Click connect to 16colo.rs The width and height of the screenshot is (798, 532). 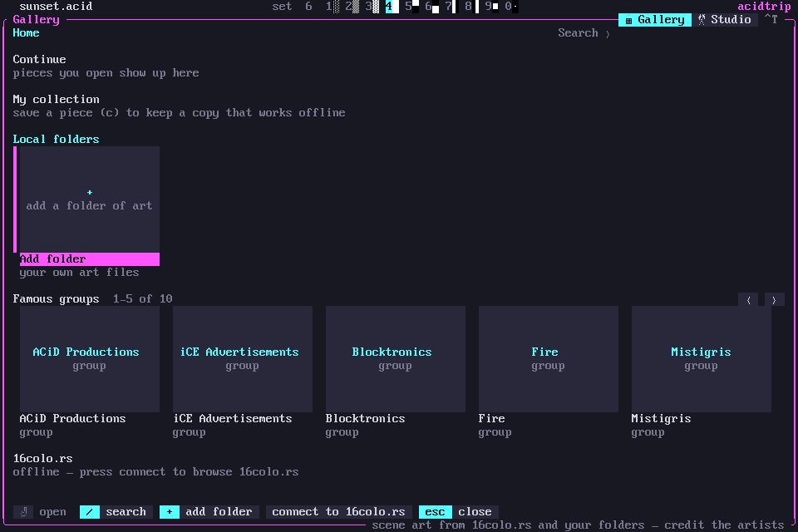(x=338, y=512)
